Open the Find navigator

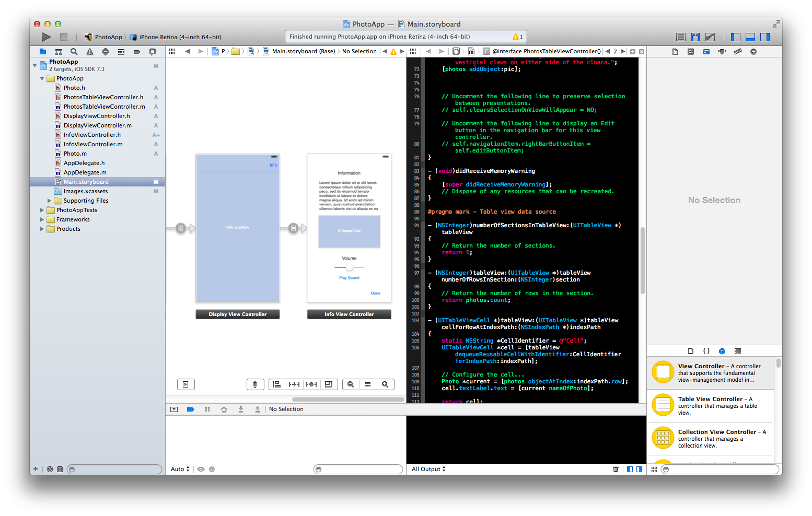point(74,52)
